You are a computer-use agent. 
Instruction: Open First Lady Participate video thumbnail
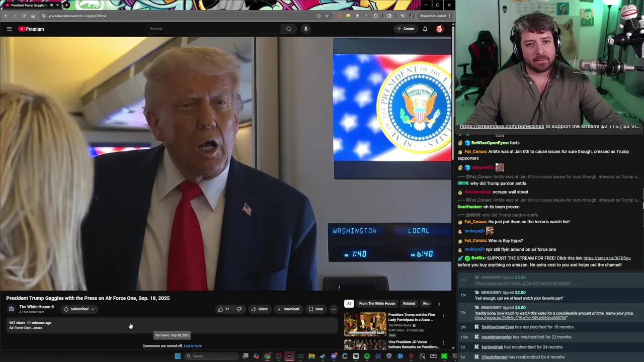pyautogui.click(x=365, y=324)
